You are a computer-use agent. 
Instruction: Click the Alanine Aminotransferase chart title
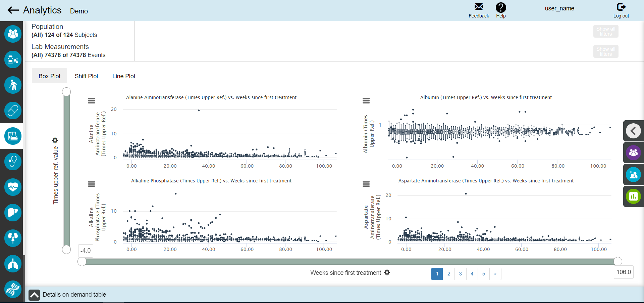pyautogui.click(x=211, y=97)
